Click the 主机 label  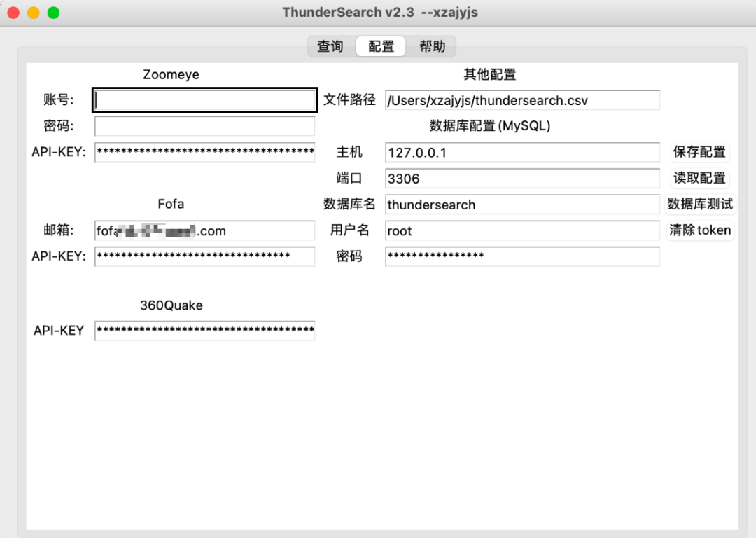coord(349,152)
